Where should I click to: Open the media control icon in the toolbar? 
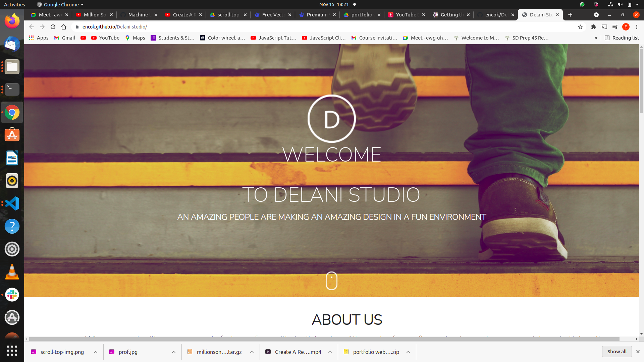(x=615, y=27)
